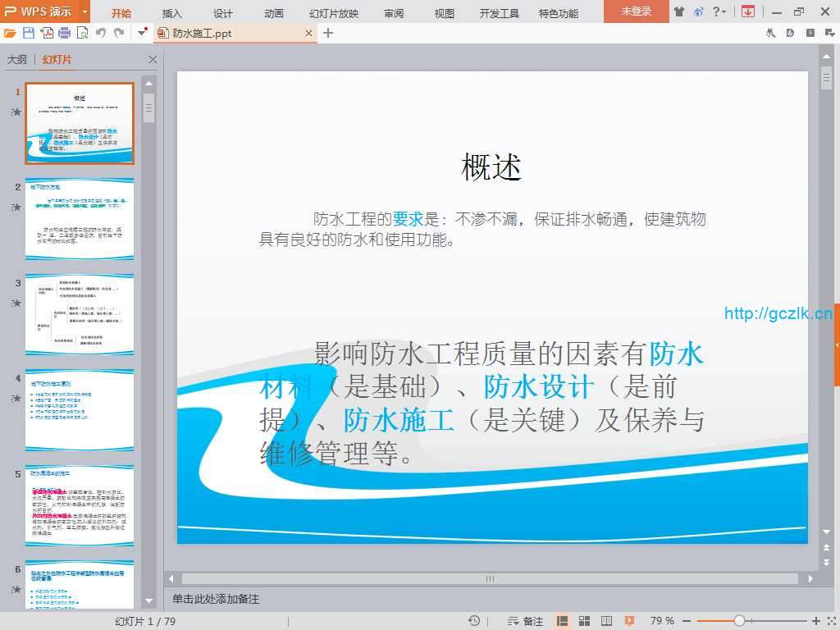Switch to the 大纲 outline tab

(x=16, y=60)
